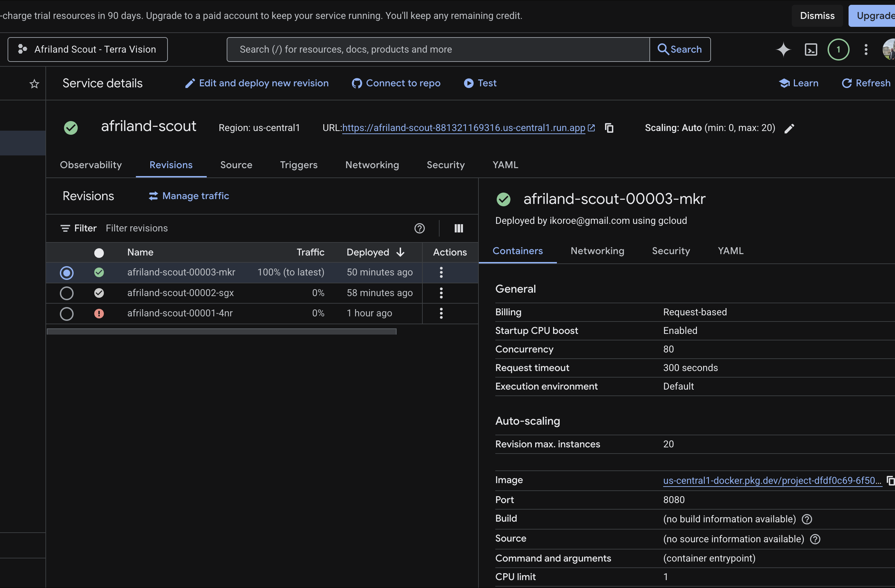Click the '300 seconds' request timeout value
The width and height of the screenshot is (895, 588).
[x=690, y=368]
